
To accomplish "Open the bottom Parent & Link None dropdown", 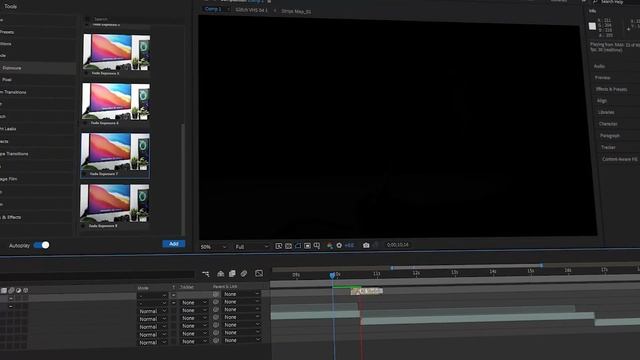I will [x=241, y=340].
